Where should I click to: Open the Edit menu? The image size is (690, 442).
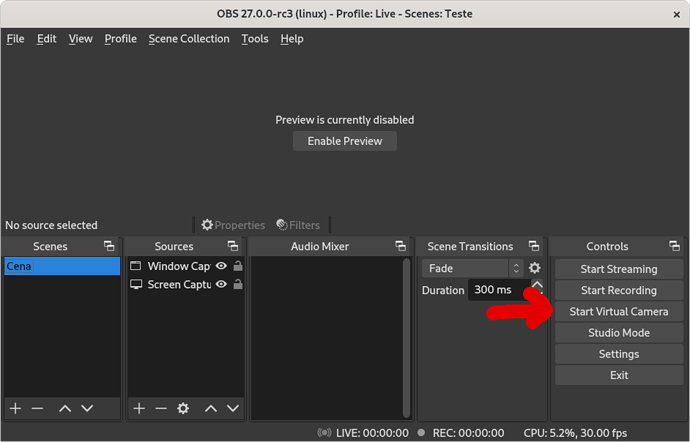coord(46,39)
